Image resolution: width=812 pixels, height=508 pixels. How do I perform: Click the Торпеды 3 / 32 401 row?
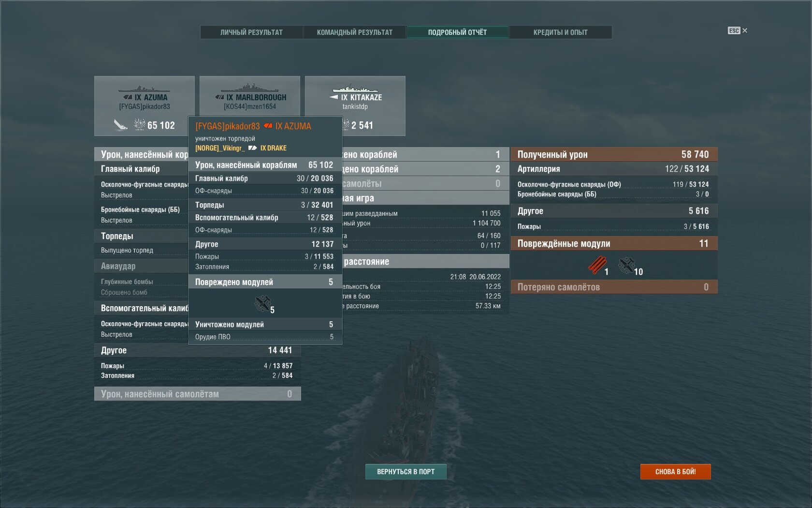[265, 205]
